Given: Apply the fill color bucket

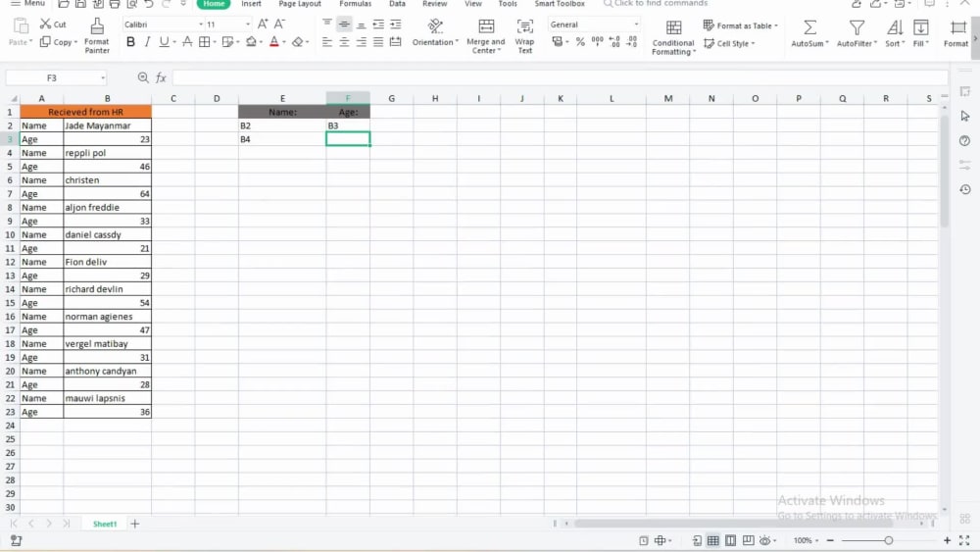Looking at the screenshot, I should (x=251, y=42).
